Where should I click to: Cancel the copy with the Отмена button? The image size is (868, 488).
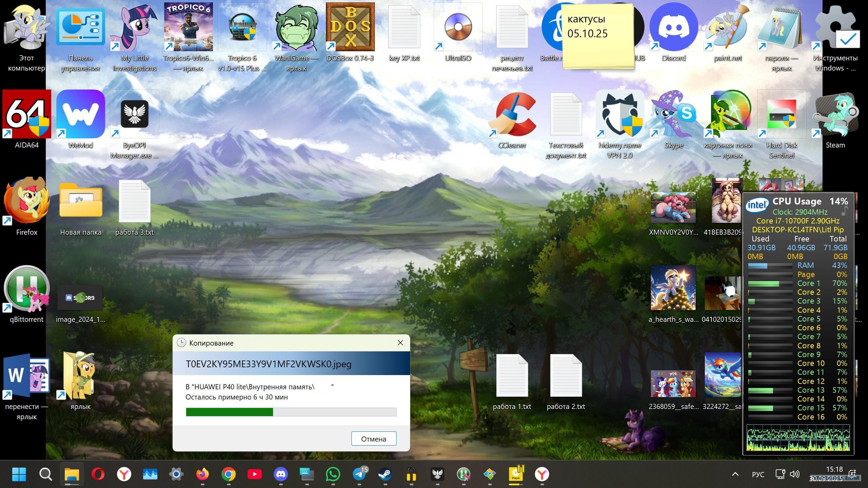(373, 438)
